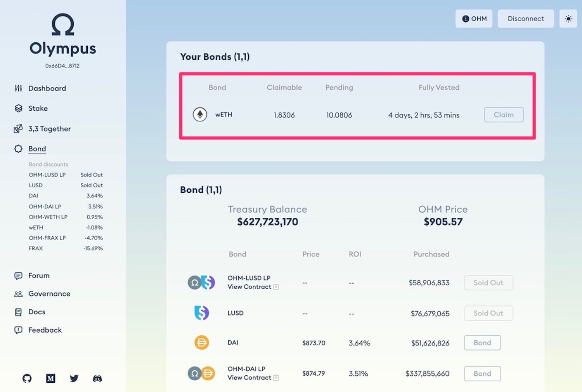582x392 pixels.
Task: Open the GitHub icon link
Action: 27,378
